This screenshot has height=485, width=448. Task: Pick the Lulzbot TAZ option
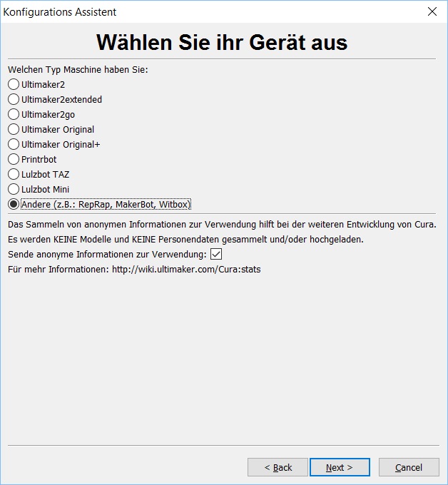14,174
